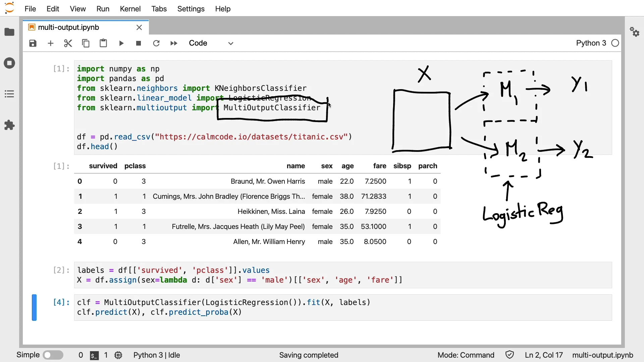
Task: Show table of contents sidebar
Action: (x=9, y=94)
